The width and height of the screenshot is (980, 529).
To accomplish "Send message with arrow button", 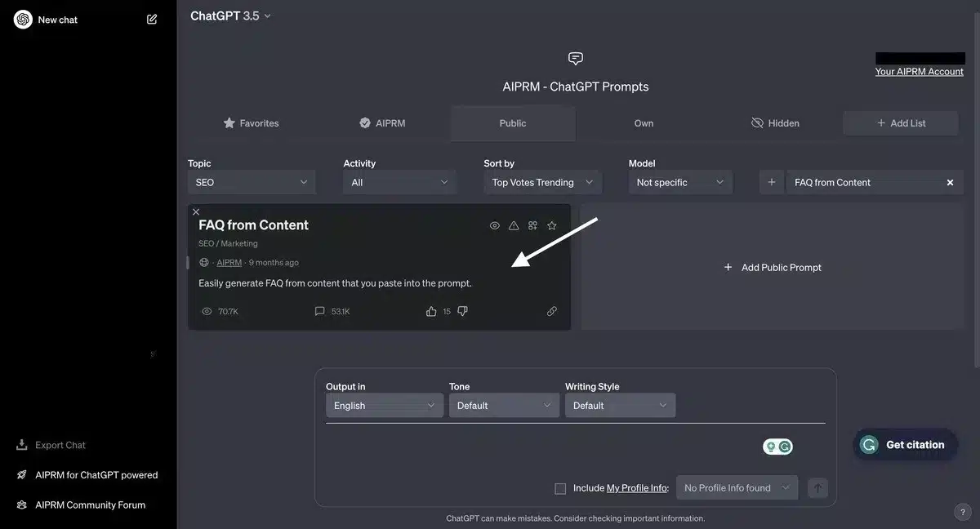I will click(x=817, y=488).
